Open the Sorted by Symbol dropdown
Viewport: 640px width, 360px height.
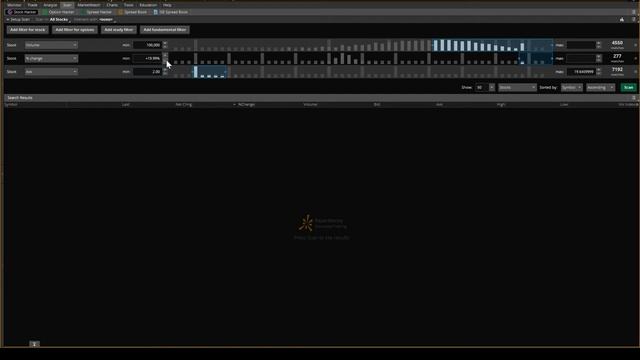(x=571, y=87)
